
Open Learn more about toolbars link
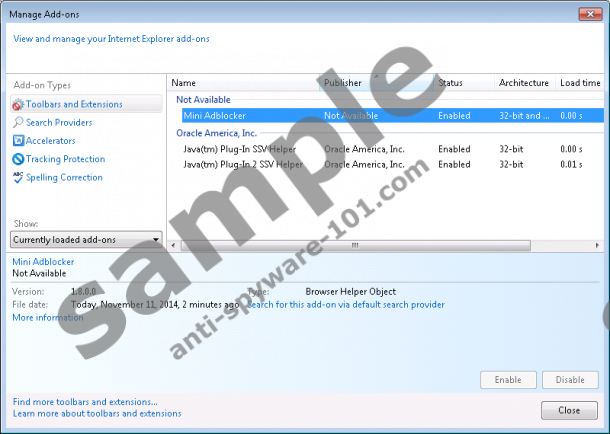coord(97,413)
